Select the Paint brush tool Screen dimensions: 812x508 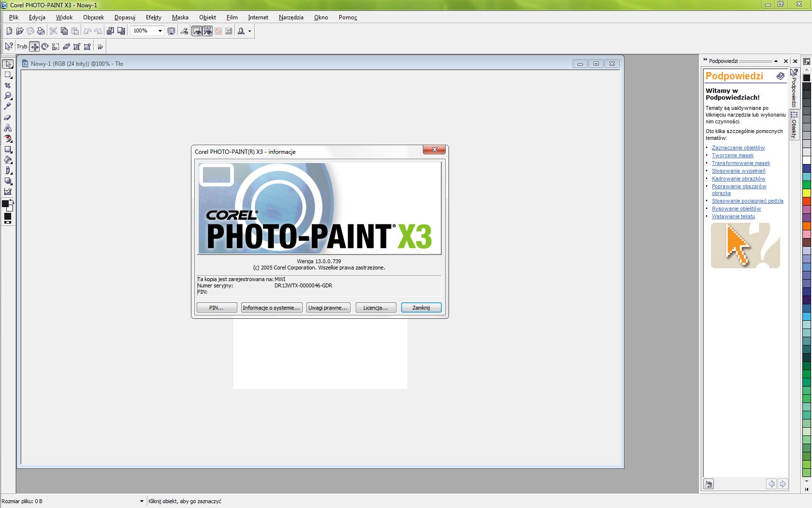pyautogui.click(x=8, y=171)
